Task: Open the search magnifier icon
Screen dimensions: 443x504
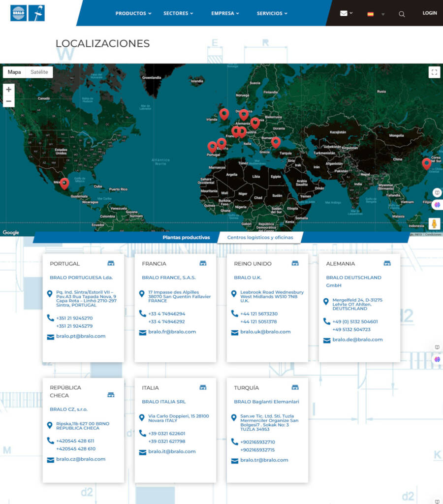Action: [x=402, y=14]
